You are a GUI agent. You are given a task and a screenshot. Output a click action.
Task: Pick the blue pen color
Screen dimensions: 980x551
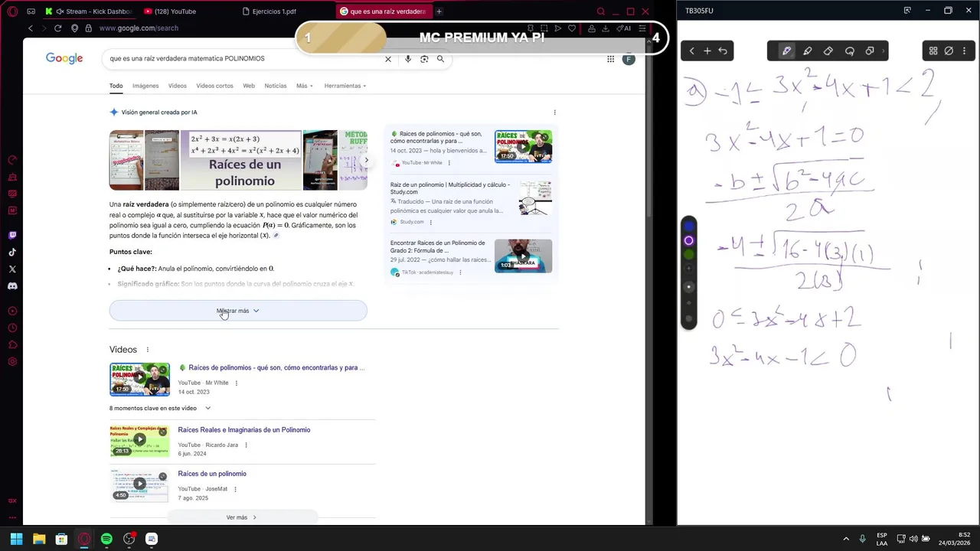(689, 227)
